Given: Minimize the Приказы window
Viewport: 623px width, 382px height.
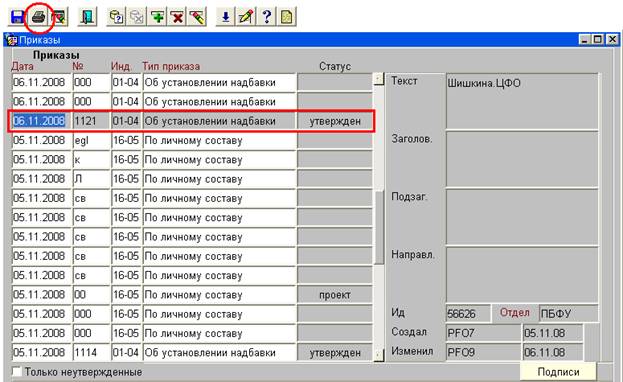Looking at the screenshot, I should [x=584, y=40].
